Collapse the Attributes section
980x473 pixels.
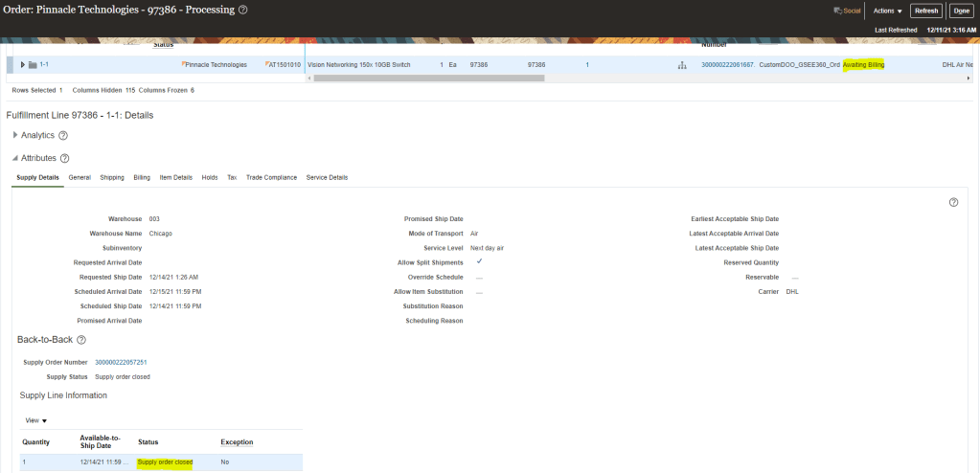(15, 158)
